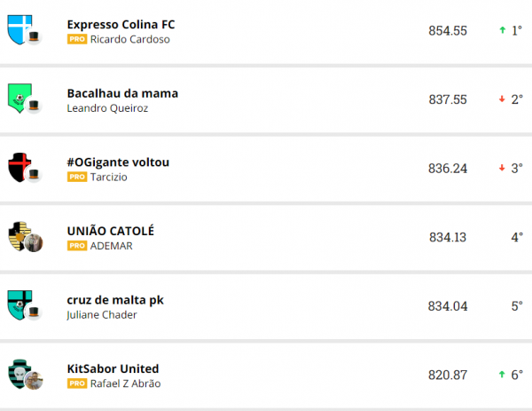The image size is (532, 411).
Task: Click owner name Juliane Chader
Action: click(x=103, y=315)
